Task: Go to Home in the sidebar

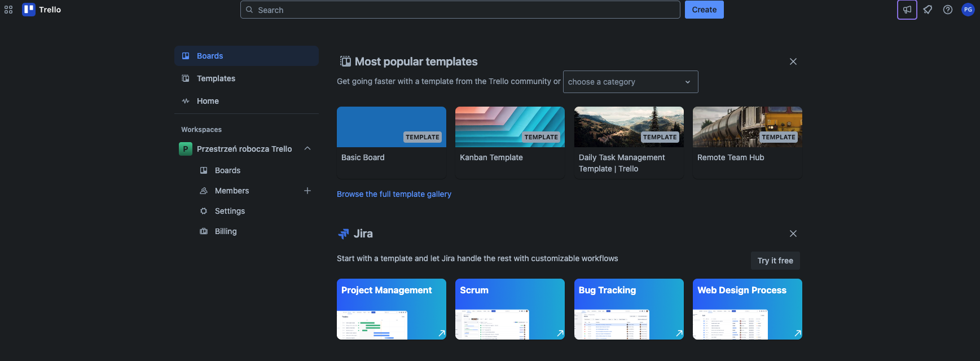Action: tap(247, 101)
